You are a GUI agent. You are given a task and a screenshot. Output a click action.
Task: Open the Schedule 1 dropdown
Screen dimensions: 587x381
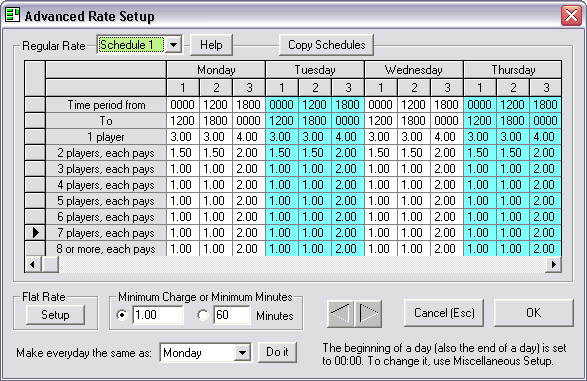click(x=173, y=45)
